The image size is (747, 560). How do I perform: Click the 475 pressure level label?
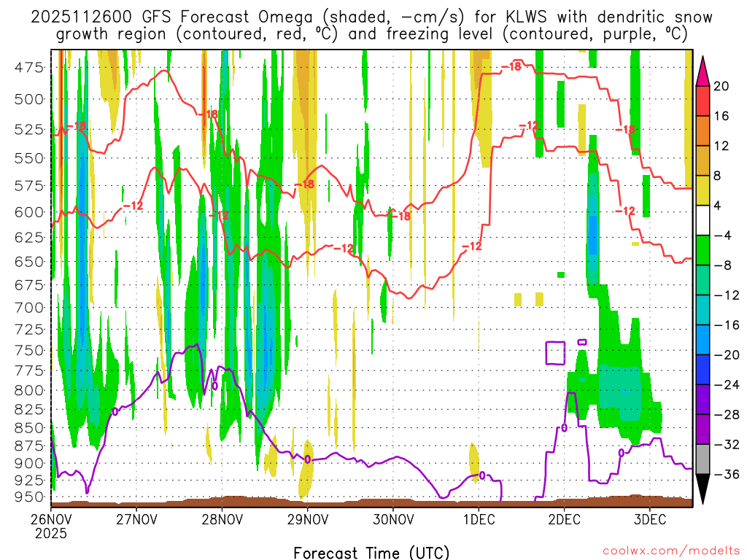pos(29,68)
